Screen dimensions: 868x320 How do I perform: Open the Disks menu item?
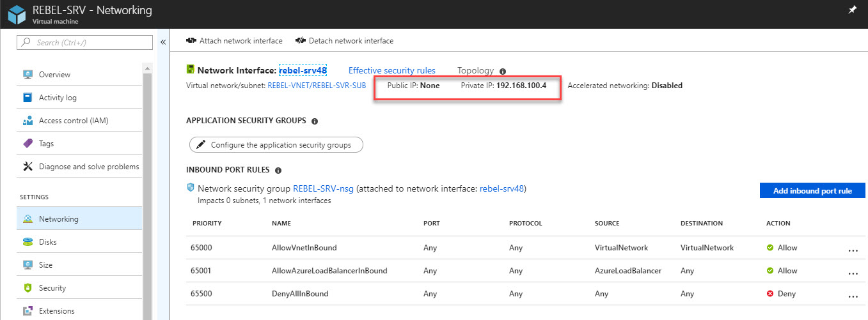click(x=79, y=242)
